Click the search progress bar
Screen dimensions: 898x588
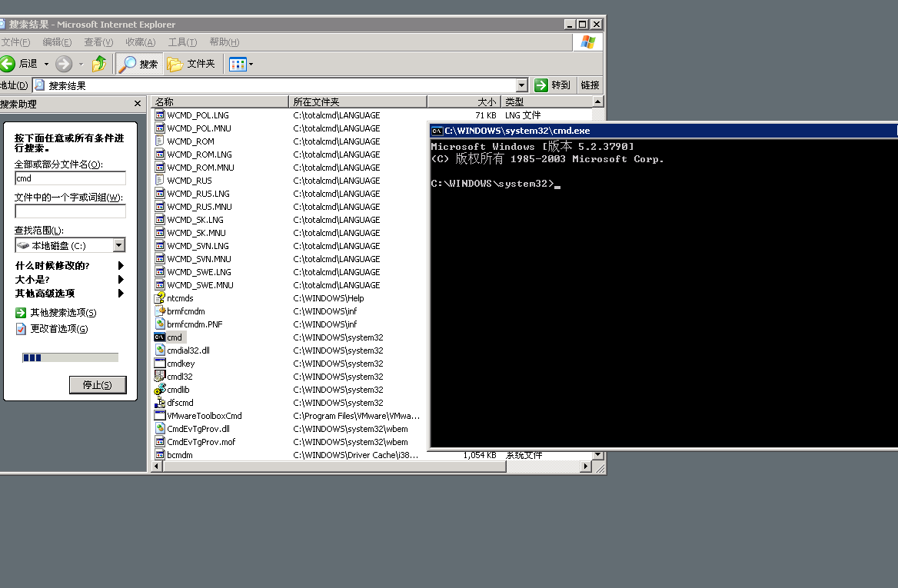(x=70, y=358)
